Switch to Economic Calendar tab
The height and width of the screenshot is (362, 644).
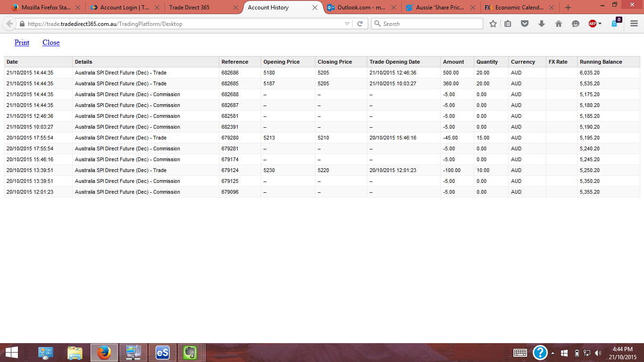pos(520,8)
